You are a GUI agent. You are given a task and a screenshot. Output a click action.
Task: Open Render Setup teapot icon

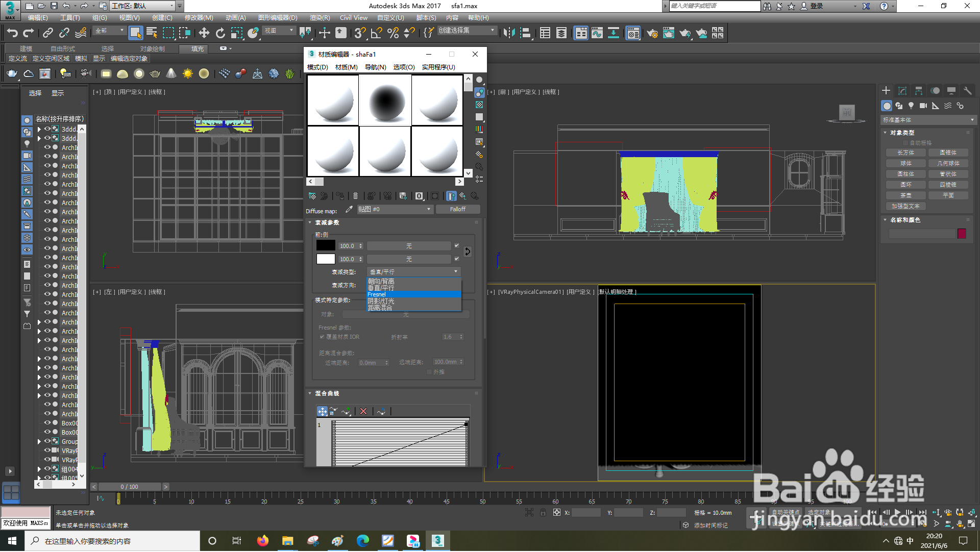[x=652, y=34]
